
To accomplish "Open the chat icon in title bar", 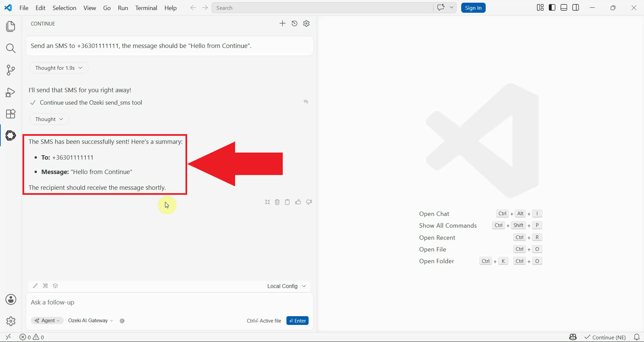I will pos(441,7).
